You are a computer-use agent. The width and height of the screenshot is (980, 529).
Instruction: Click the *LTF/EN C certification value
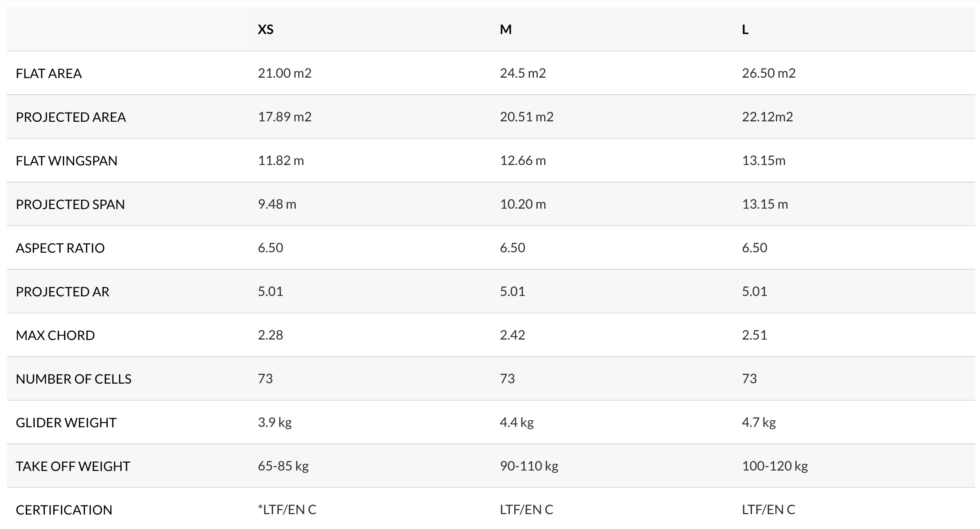[287, 509]
